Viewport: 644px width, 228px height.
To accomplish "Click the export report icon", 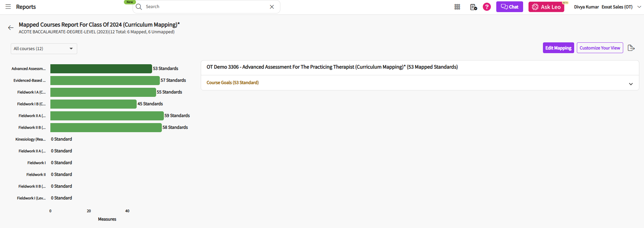I will click(631, 48).
